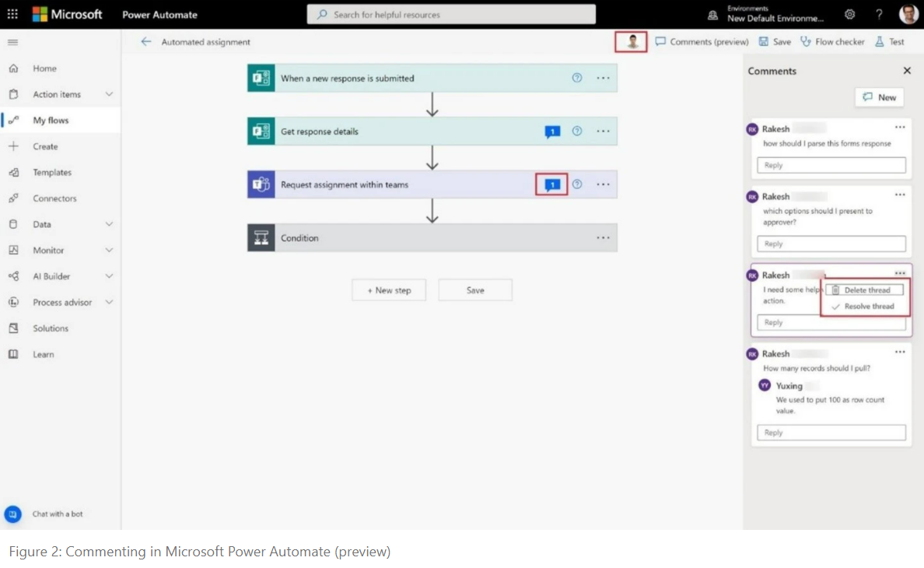Show help for When a new response is submitted
Screen dimensions: 924x568
coord(577,78)
